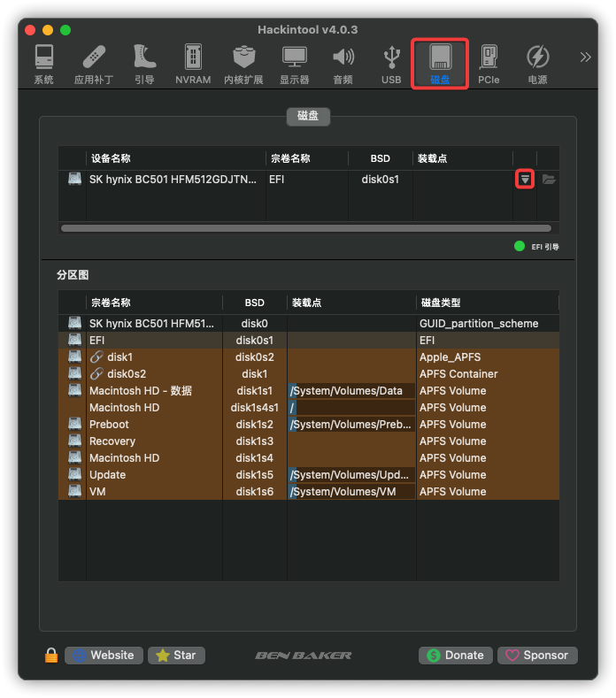Open the USB toolbar tab
The image size is (616, 698).
(391, 64)
